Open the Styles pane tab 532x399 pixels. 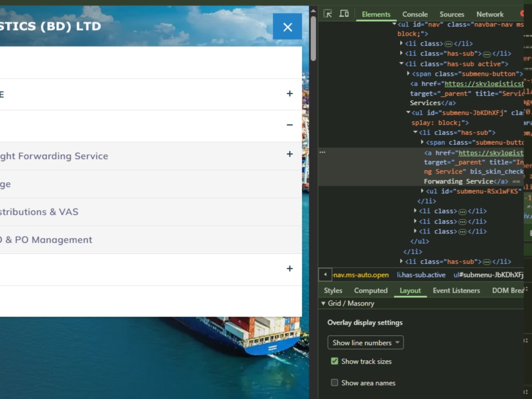point(333,290)
